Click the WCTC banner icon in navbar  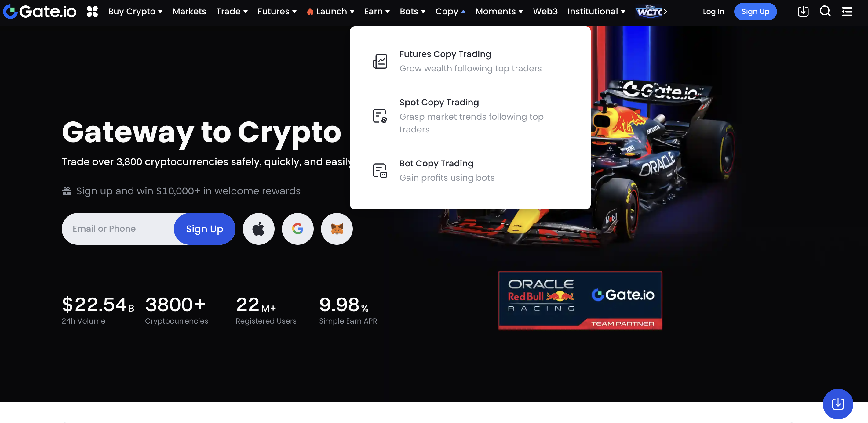650,12
